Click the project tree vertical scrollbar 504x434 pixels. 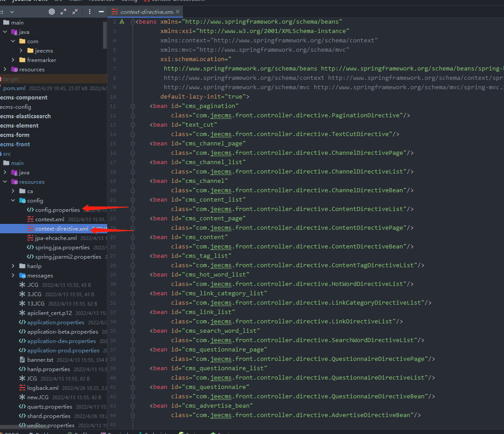(105, 36)
